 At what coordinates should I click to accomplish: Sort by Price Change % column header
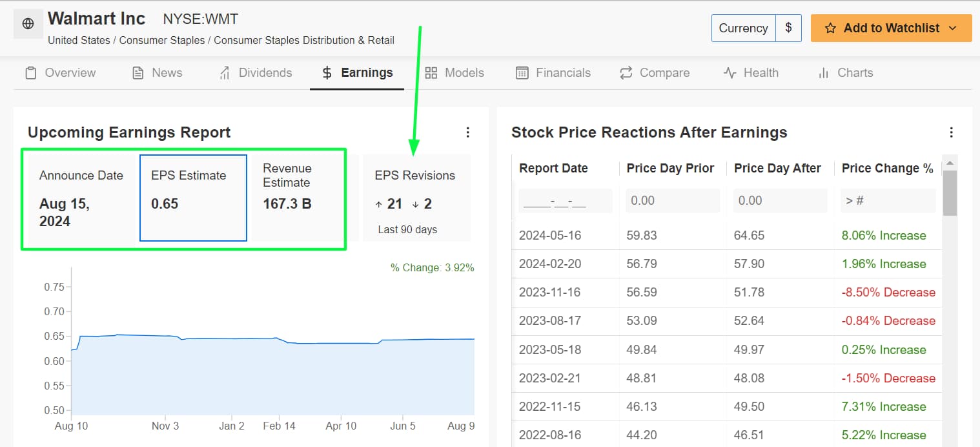[887, 169]
